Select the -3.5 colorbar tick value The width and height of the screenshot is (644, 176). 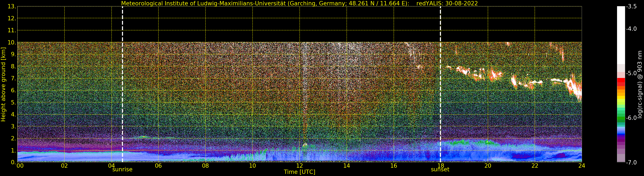[631, 6]
